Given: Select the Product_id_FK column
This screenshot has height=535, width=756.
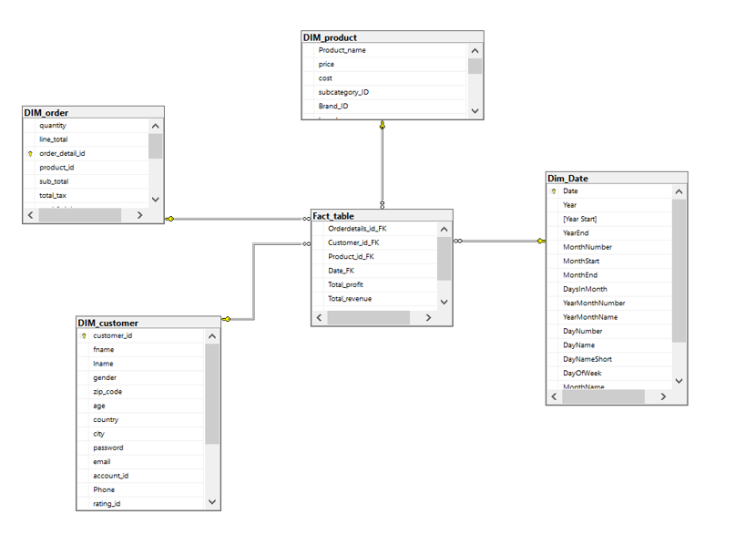Looking at the screenshot, I should click(374, 257).
